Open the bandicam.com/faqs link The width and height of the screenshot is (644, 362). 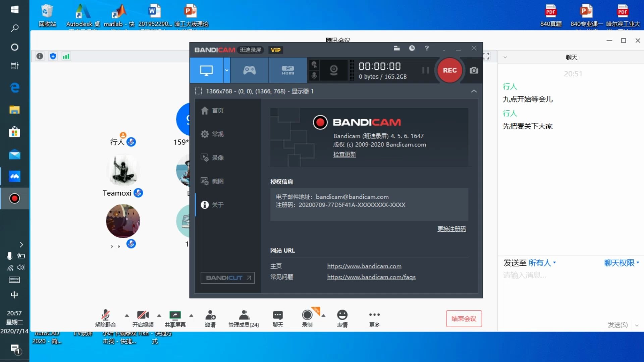point(371,277)
